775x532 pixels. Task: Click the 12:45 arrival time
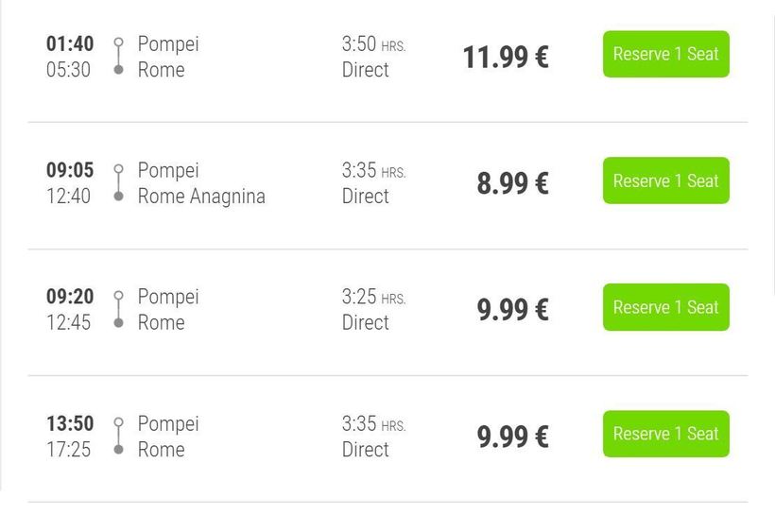[x=68, y=323]
